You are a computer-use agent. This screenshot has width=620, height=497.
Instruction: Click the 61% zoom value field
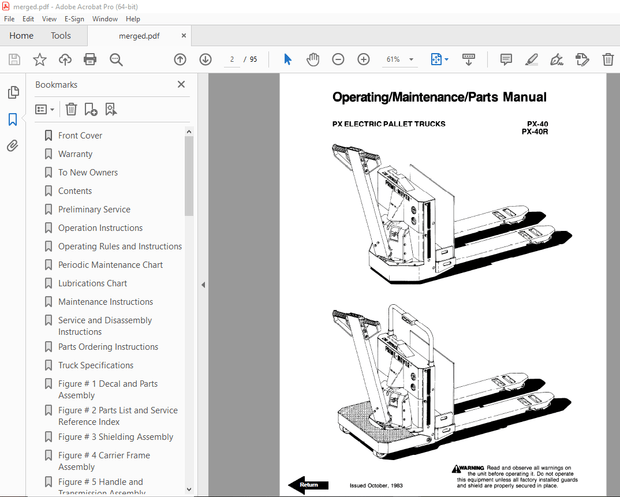click(393, 60)
